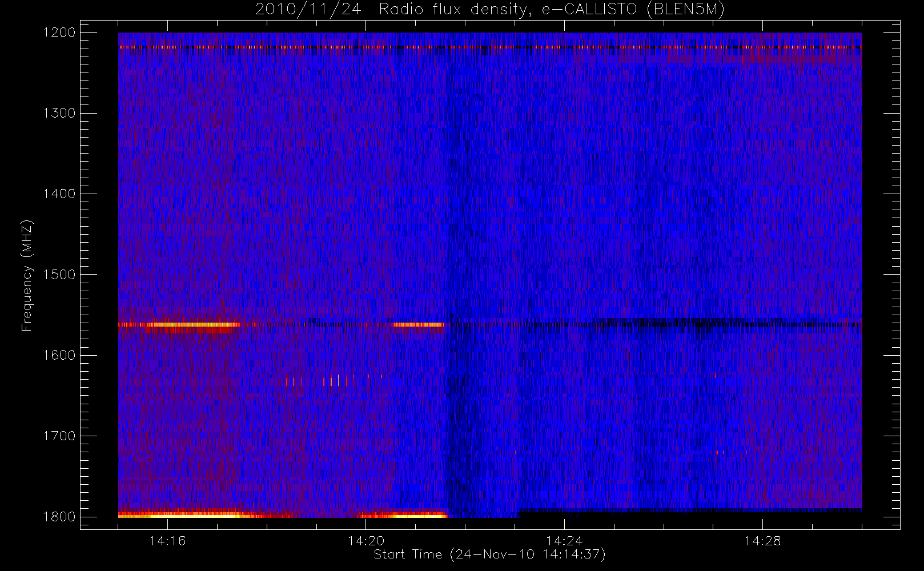
Task: Click the plot title 'Radio flux density, e-CALLISTO (BLEN5M)'
Action: tap(552, 10)
